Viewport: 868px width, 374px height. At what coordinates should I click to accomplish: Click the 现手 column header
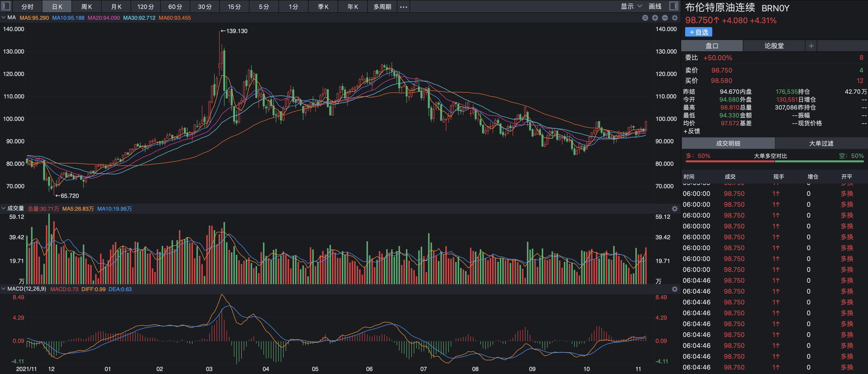778,177
